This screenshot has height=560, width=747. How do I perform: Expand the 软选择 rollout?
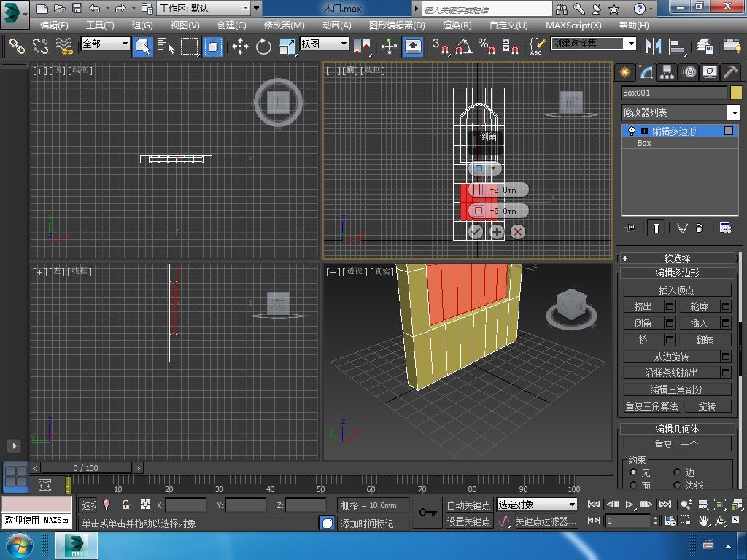point(677,258)
